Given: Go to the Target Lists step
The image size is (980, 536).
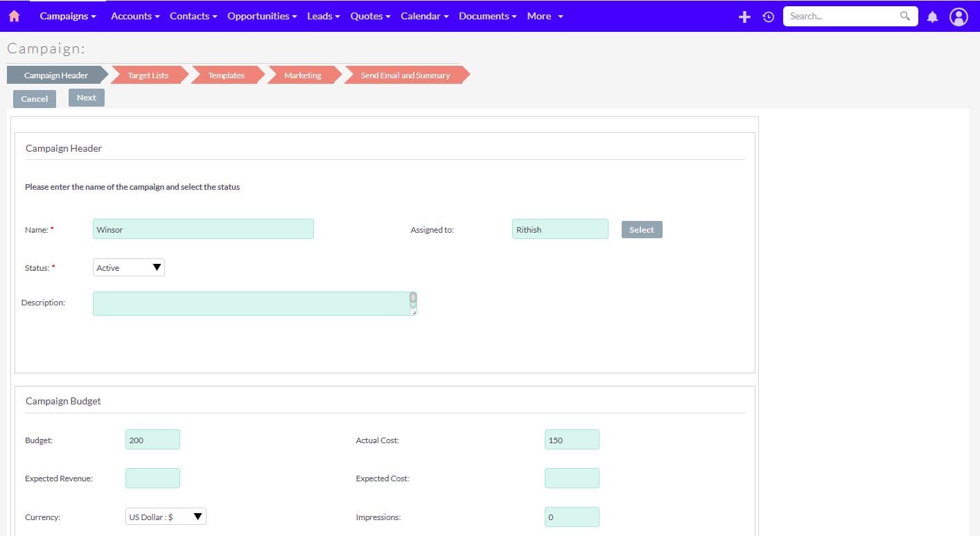Looking at the screenshot, I should [x=148, y=75].
